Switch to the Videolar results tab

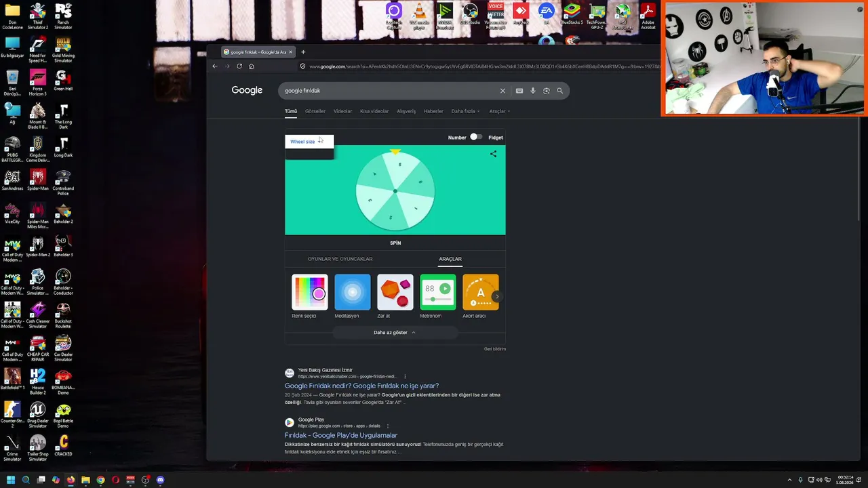click(x=343, y=111)
